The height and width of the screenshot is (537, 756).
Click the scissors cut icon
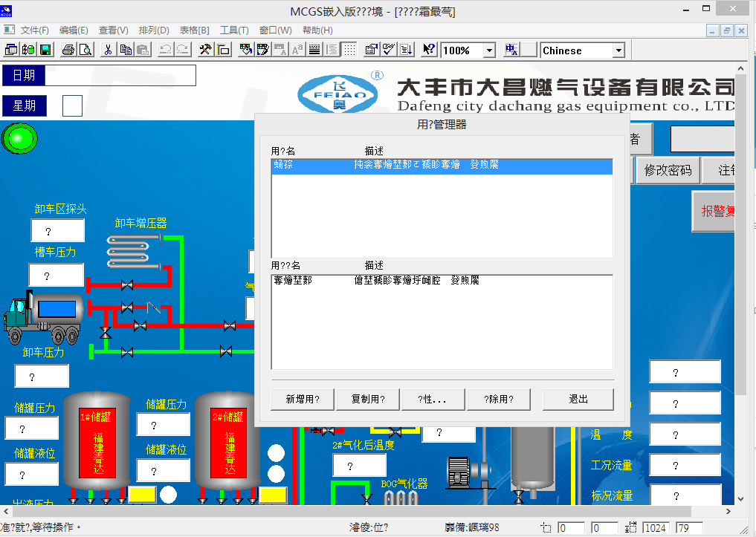point(108,50)
